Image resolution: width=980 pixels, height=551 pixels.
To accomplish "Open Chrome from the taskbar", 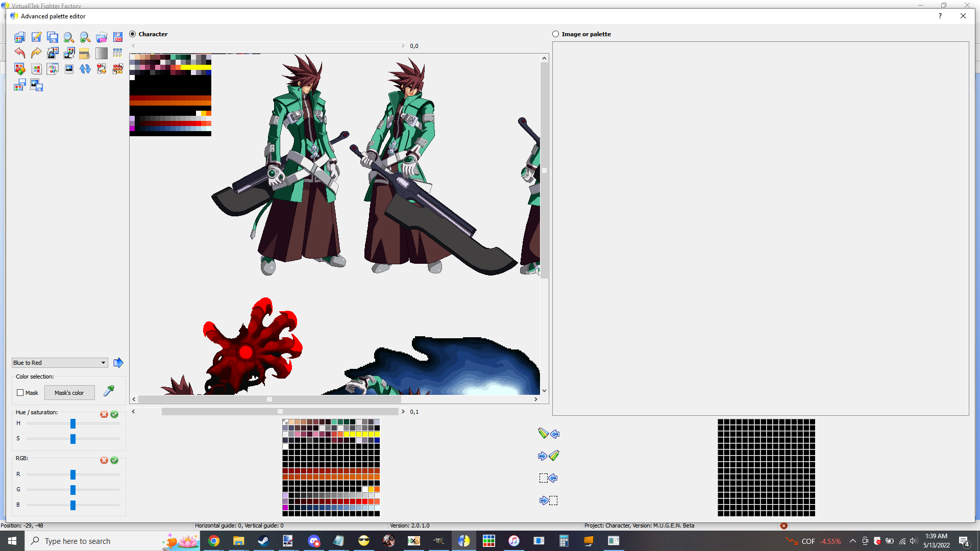I will (214, 541).
